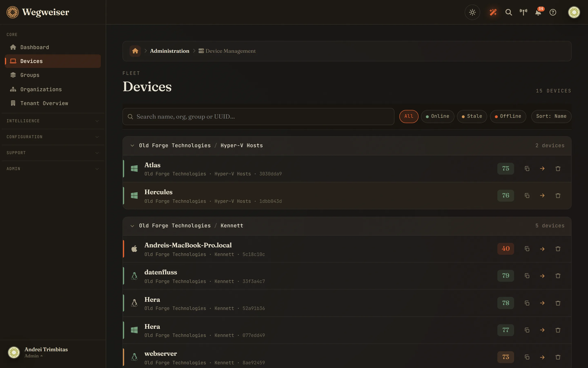Open datenfluss device with arrow icon
This screenshot has width=588, height=368.
(542, 276)
